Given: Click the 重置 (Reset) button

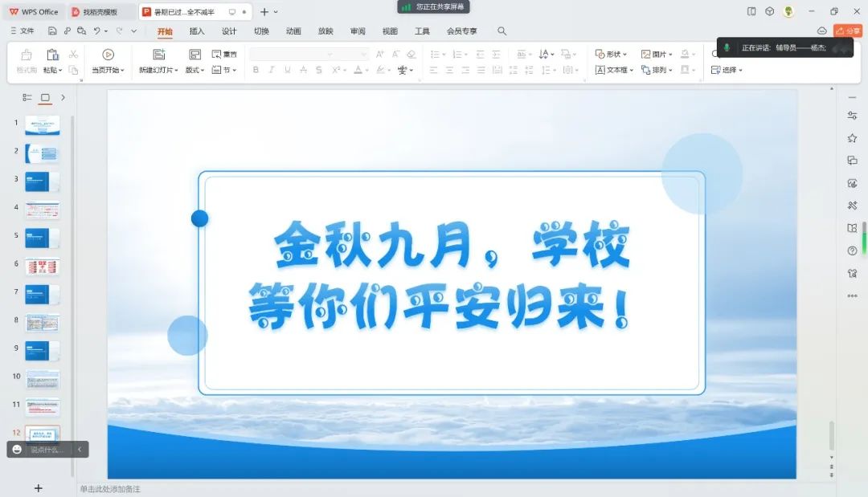Looking at the screenshot, I should (224, 54).
